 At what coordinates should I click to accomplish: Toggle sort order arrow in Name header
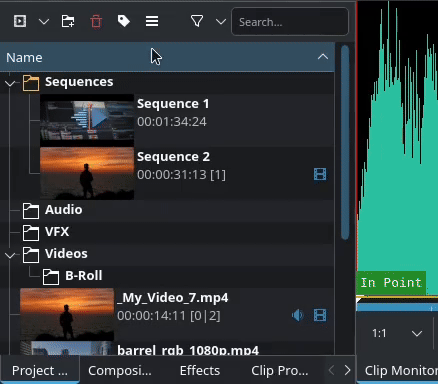(323, 57)
